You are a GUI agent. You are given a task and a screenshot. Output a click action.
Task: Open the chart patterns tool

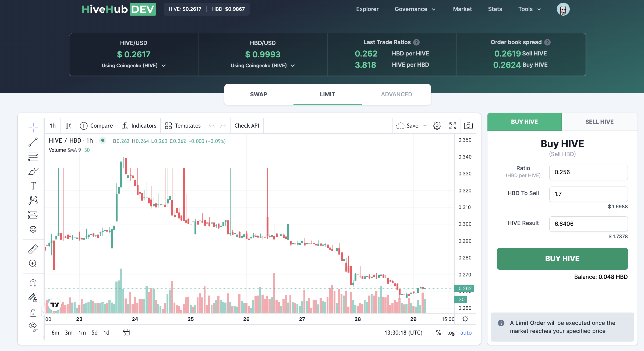click(x=33, y=200)
